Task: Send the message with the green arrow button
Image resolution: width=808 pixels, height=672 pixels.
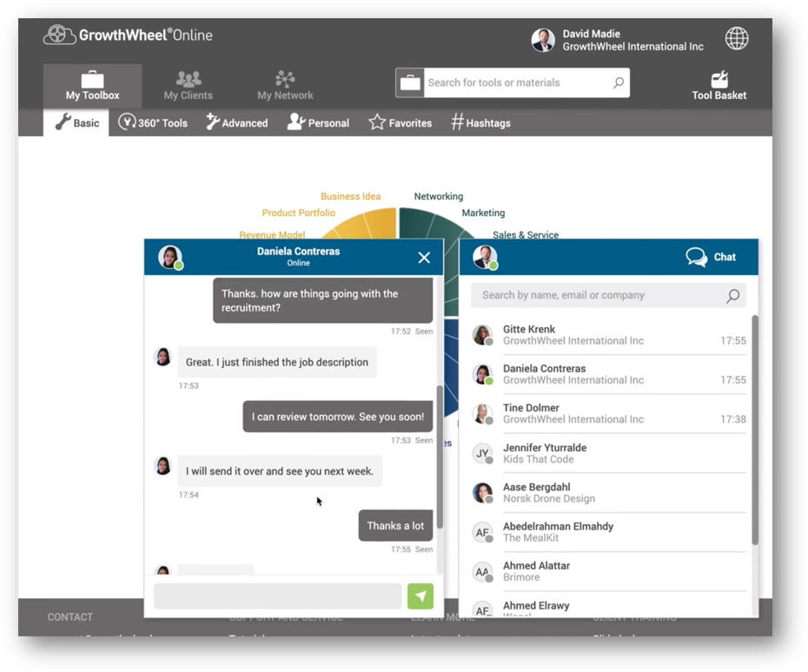Action: pyautogui.click(x=420, y=596)
